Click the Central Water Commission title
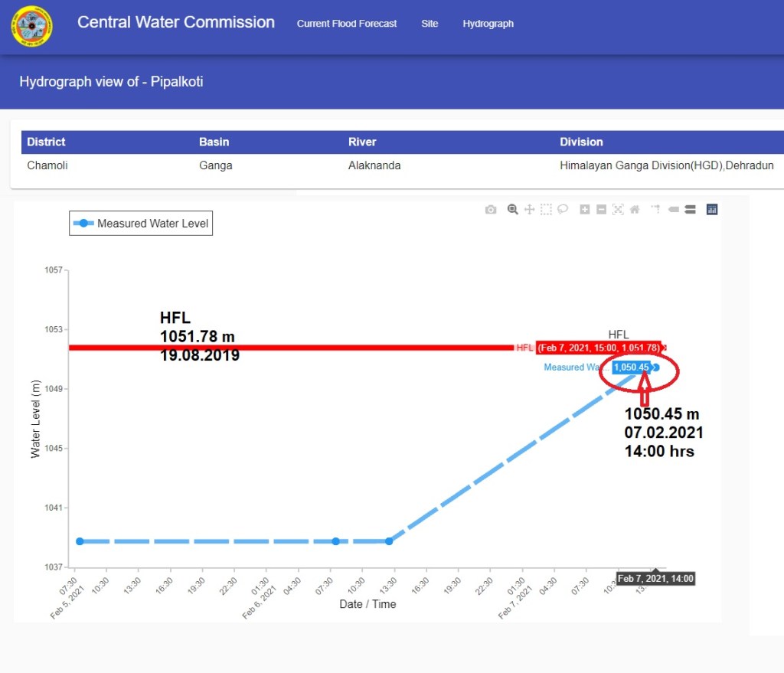784x673 pixels. coord(176,22)
